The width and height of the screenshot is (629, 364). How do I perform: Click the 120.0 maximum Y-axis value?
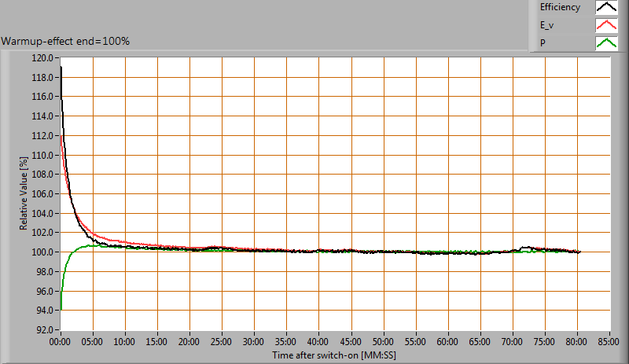[x=42, y=58]
